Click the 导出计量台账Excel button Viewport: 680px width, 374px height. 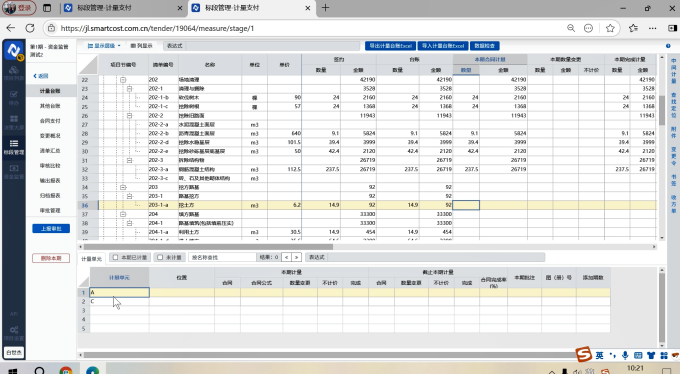pos(390,46)
